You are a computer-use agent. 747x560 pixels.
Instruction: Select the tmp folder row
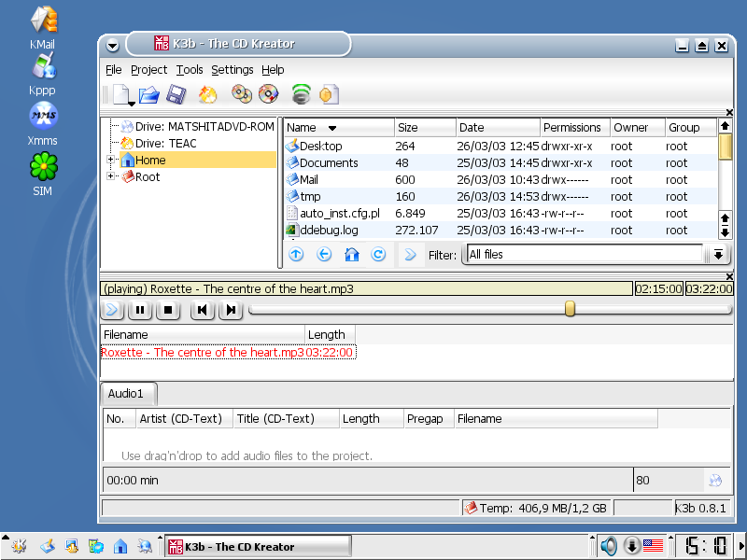(x=500, y=196)
